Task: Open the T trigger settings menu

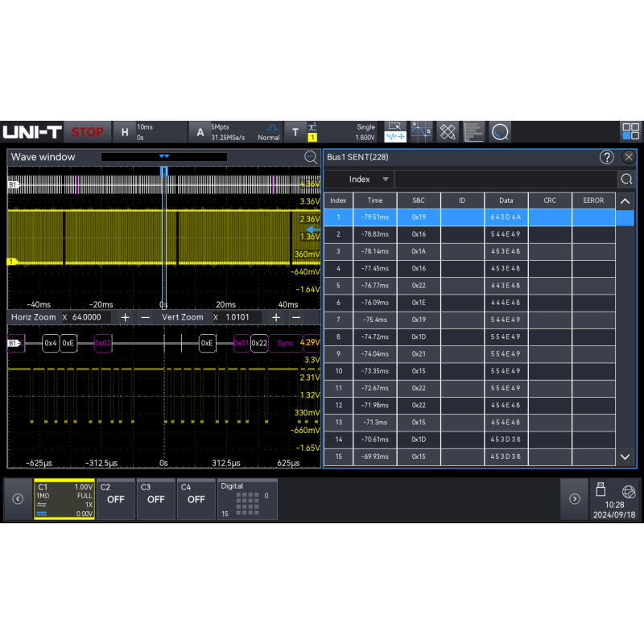Action: (x=295, y=132)
